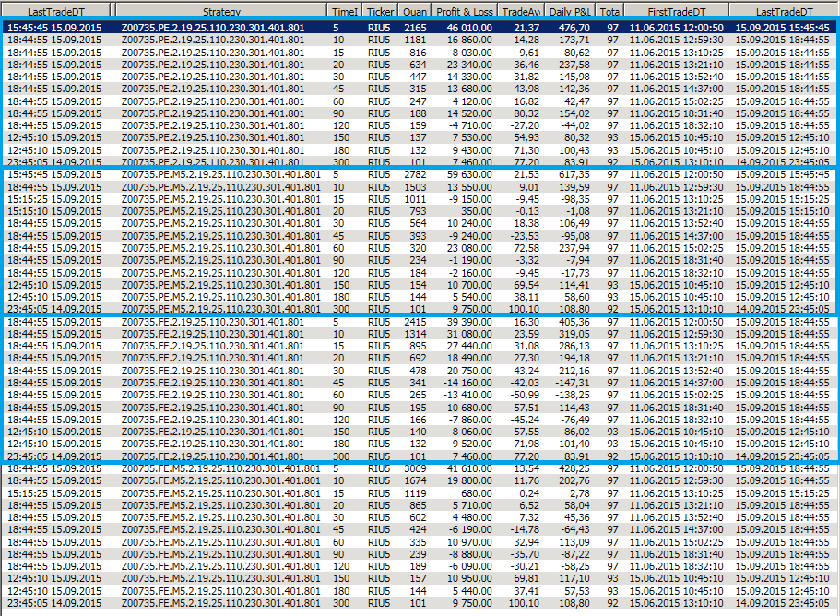Click the loss value "-13 410,00"
This screenshot has height=616, width=840.
click(467, 395)
